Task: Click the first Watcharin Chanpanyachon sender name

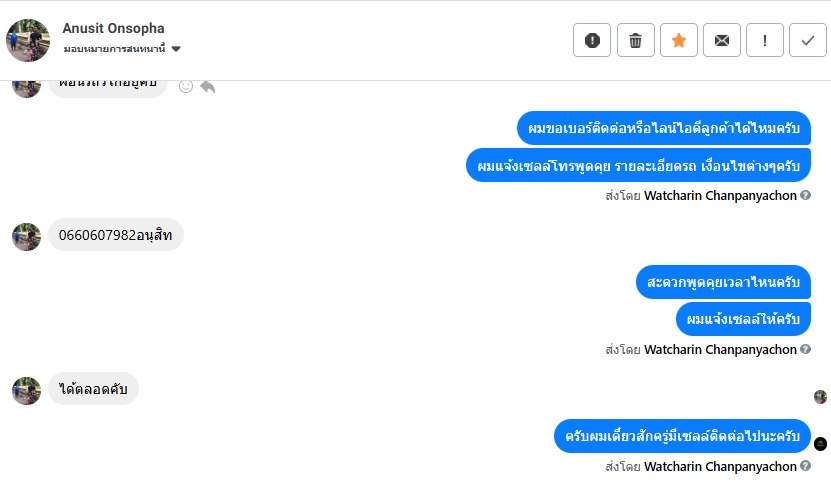Action: point(720,196)
